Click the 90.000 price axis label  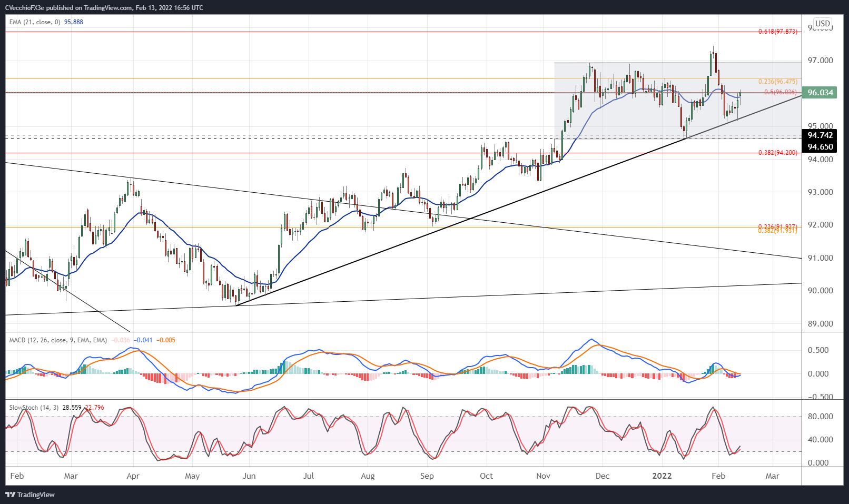(820, 291)
